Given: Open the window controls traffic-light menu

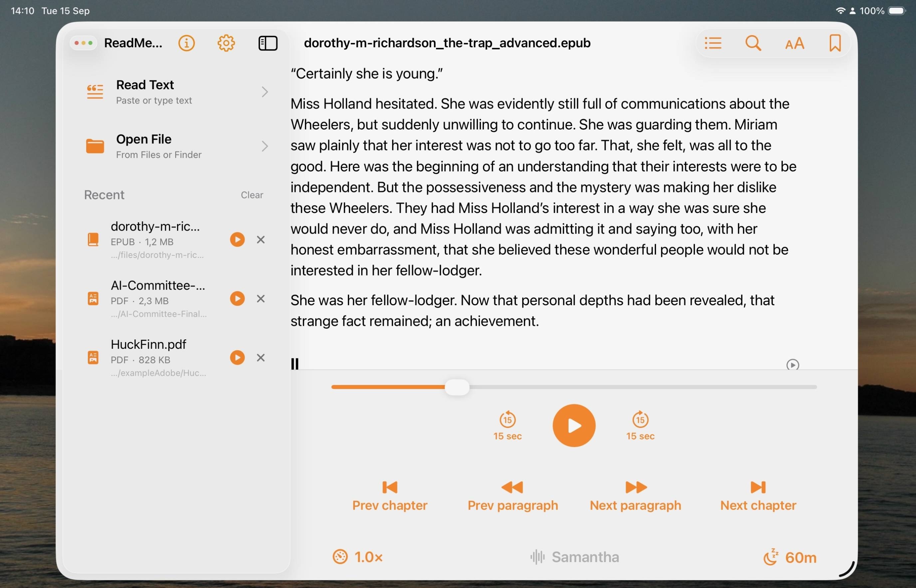Looking at the screenshot, I should coord(84,43).
